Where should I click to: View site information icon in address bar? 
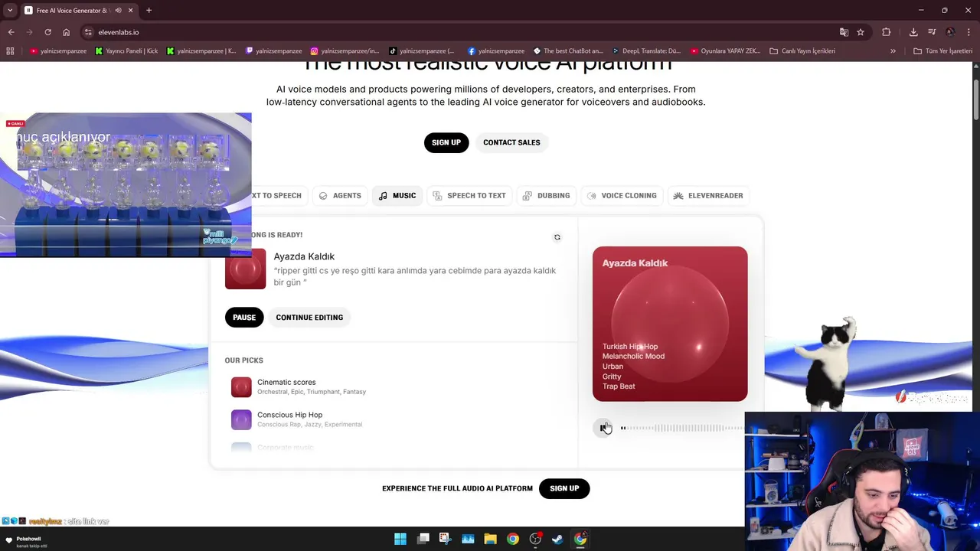[x=88, y=32]
